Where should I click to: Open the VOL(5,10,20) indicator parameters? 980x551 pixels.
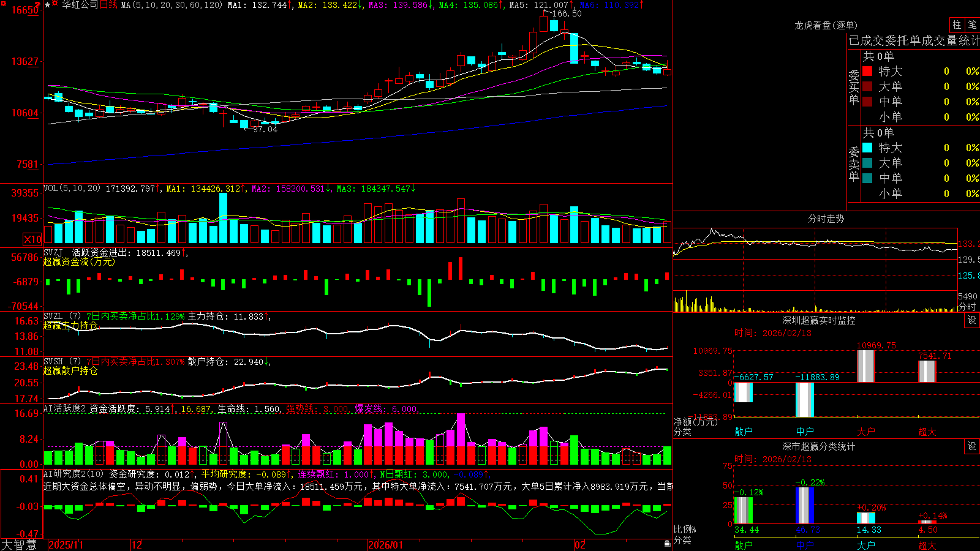pyautogui.click(x=72, y=189)
